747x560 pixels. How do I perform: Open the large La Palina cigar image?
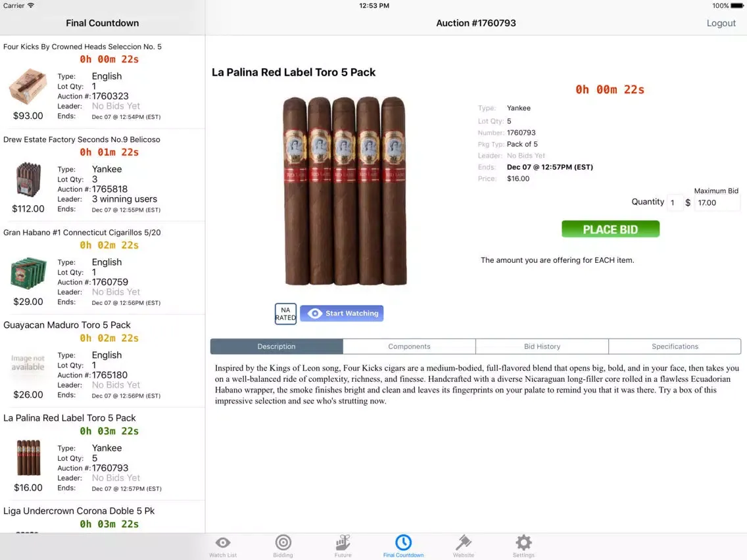click(x=344, y=191)
